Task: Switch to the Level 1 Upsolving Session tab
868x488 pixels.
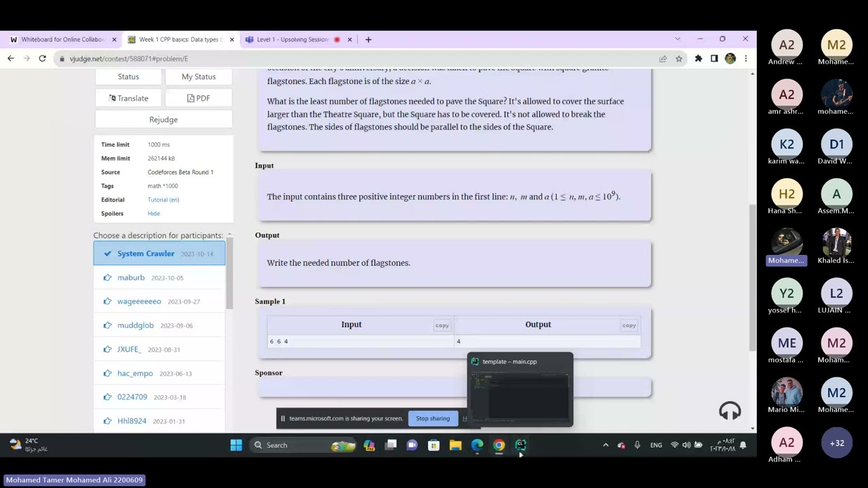Action: [x=298, y=39]
